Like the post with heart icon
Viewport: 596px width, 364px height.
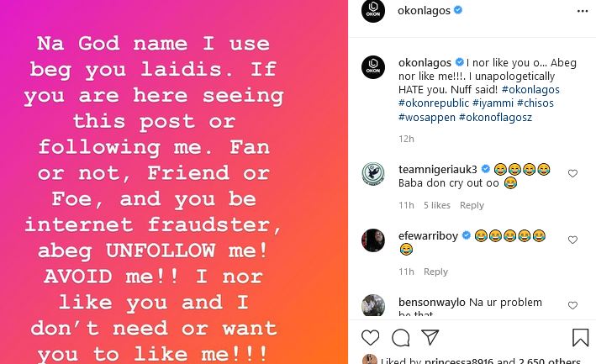click(x=370, y=338)
